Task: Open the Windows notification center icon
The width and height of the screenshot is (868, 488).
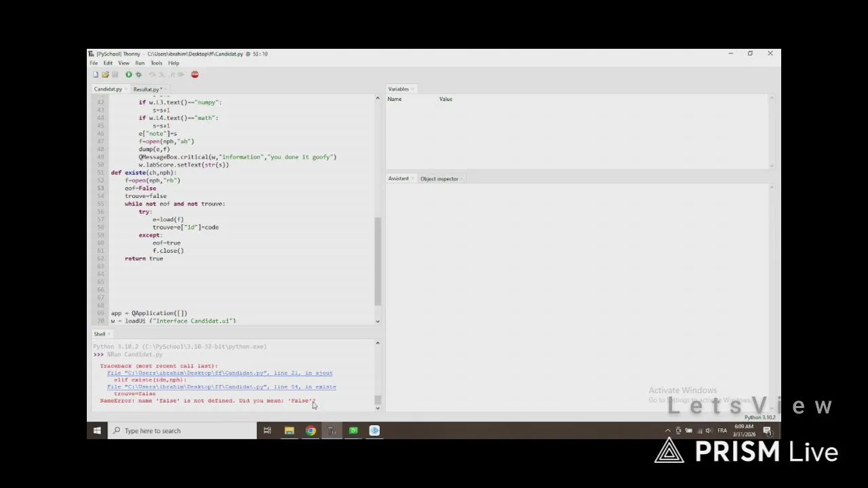Action: tap(767, 430)
